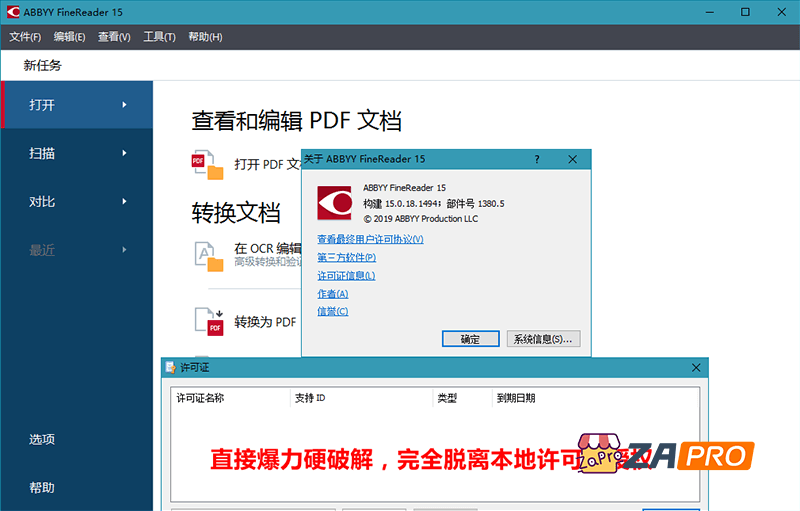The width and height of the screenshot is (800, 511).
Task: Expand the 扫描 sidebar section
Action: point(77,153)
